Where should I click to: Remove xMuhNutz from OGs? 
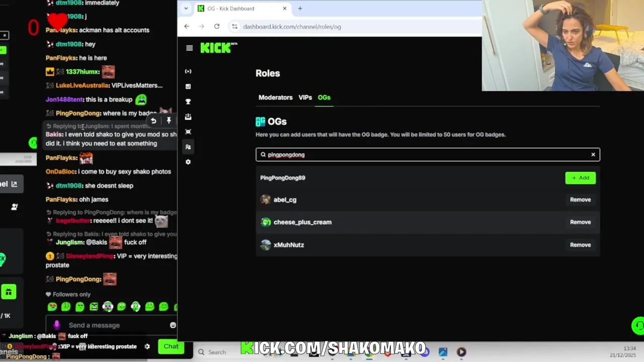(580, 245)
